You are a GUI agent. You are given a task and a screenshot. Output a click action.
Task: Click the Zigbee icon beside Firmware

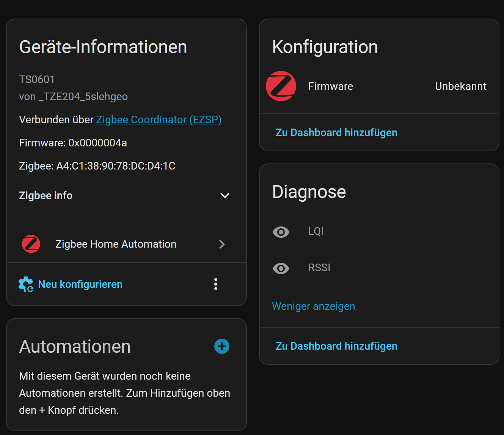pos(281,86)
